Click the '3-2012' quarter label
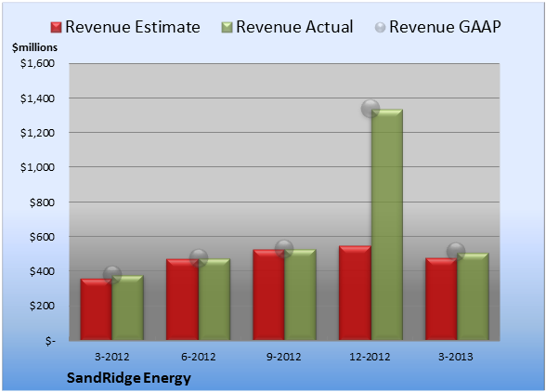The image size is (546, 392). pyautogui.click(x=112, y=357)
